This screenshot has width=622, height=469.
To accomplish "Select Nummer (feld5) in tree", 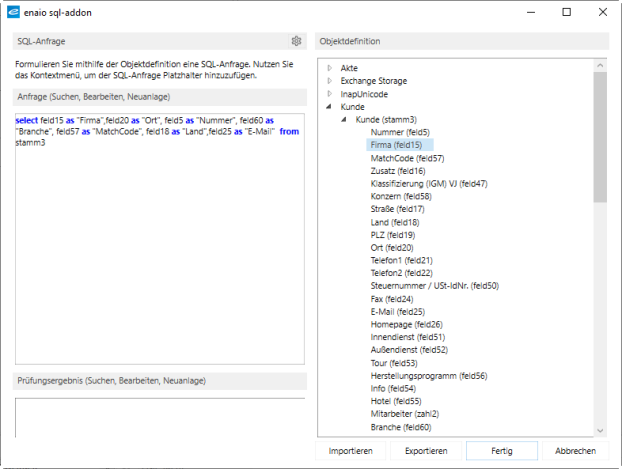I will (x=399, y=132).
